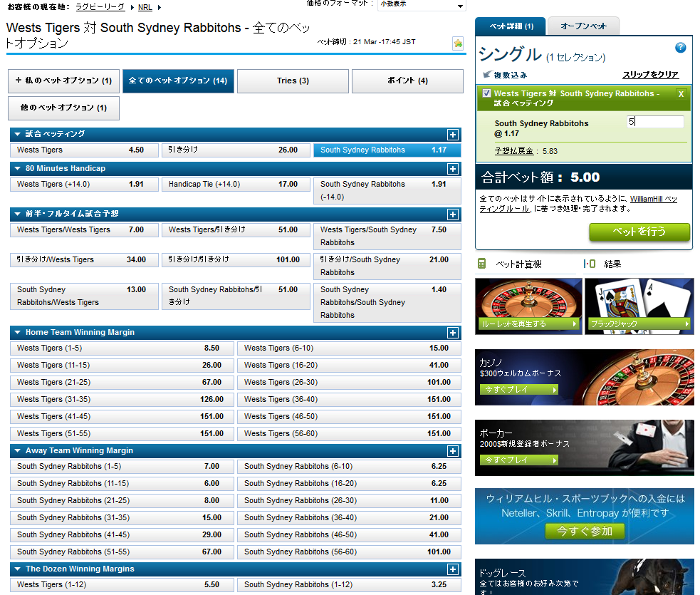The width and height of the screenshot is (700, 595).
Task: Open the ポイント (4) tab
Action: [x=407, y=81]
